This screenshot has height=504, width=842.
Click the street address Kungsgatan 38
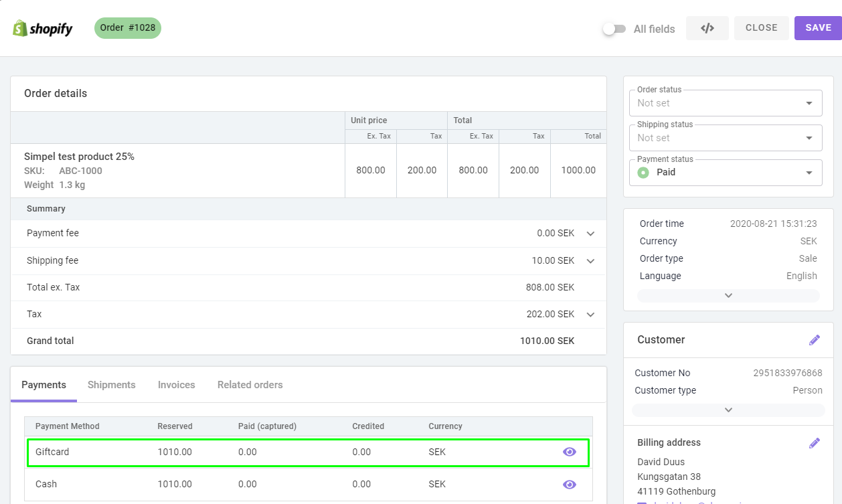(669, 477)
